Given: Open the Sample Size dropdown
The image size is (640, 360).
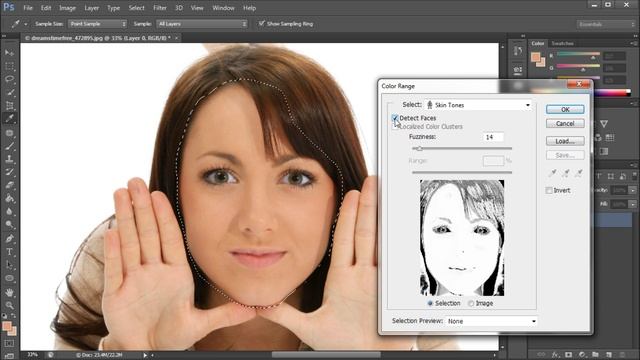Looking at the screenshot, I should [97, 24].
